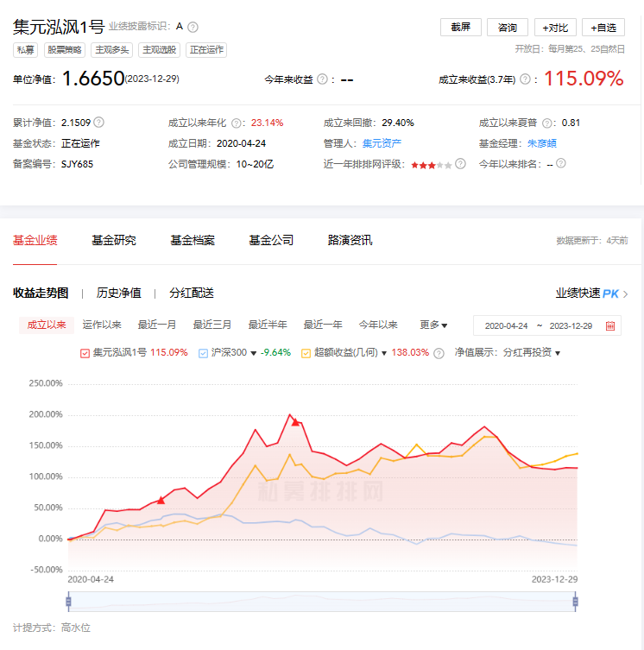The height and width of the screenshot is (650, 644).
Task: Open the 朱彦頔 fund manager link
Action: 542,143
